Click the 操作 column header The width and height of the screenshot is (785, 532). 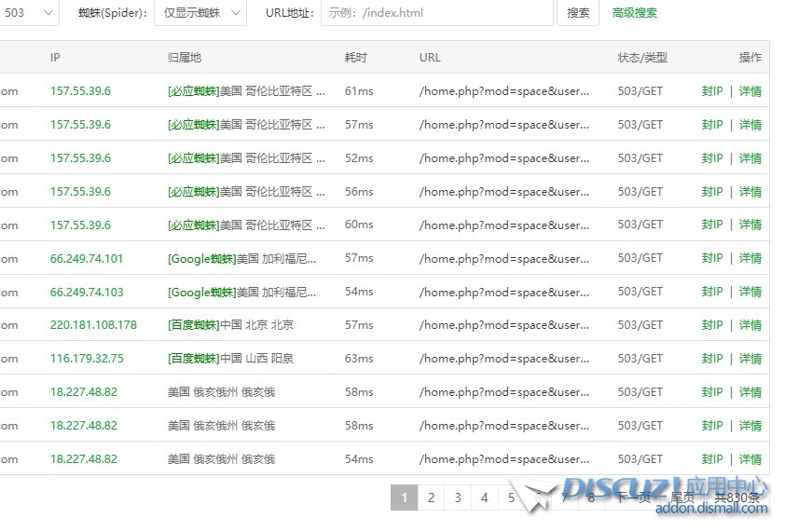(750, 58)
